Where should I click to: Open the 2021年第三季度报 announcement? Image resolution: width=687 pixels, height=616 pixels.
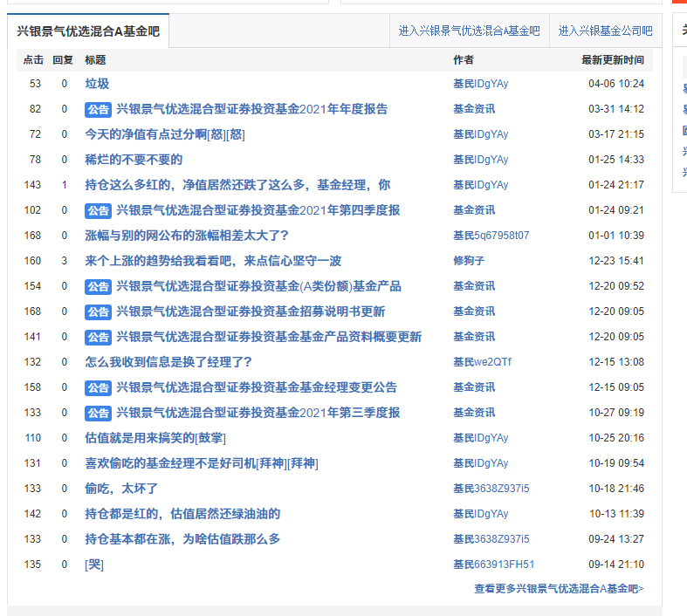point(258,413)
